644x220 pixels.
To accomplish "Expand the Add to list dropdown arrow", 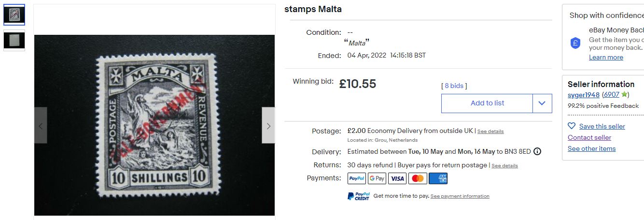I will tap(542, 103).
